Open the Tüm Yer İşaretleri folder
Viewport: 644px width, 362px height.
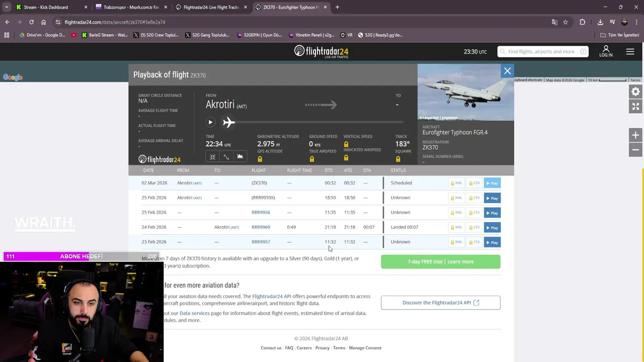620,35
